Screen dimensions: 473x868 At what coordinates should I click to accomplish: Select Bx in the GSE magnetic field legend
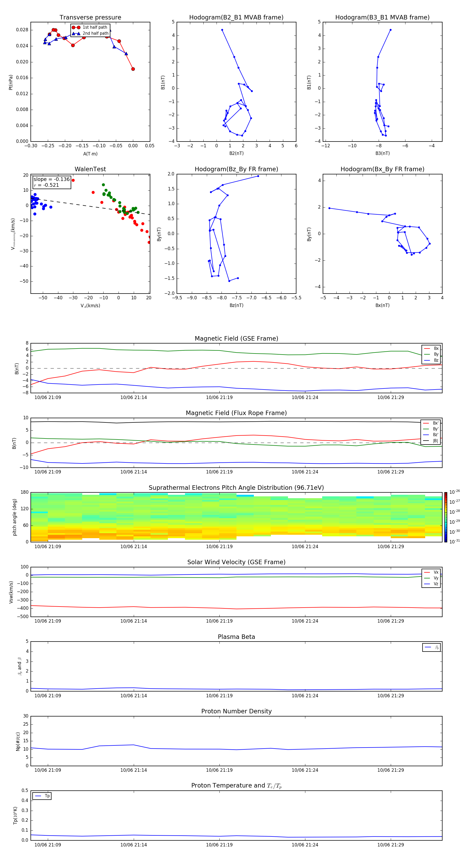[431, 349]
